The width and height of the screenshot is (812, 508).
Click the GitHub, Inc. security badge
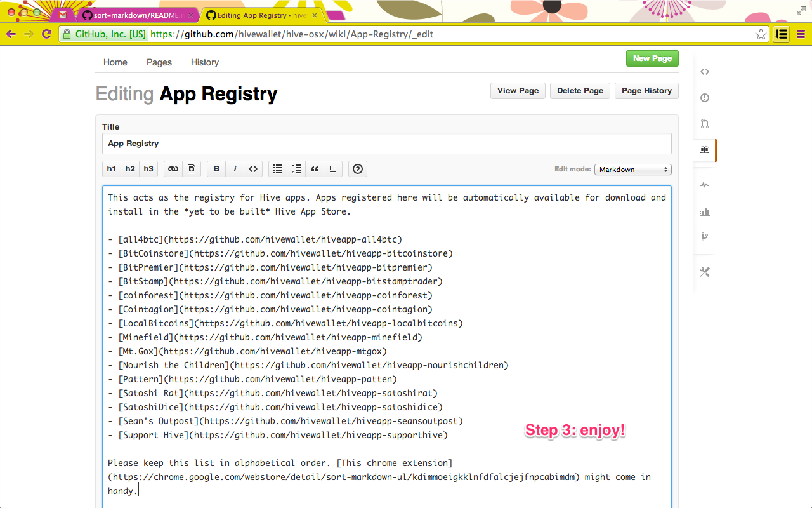pyautogui.click(x=105, y=34)
